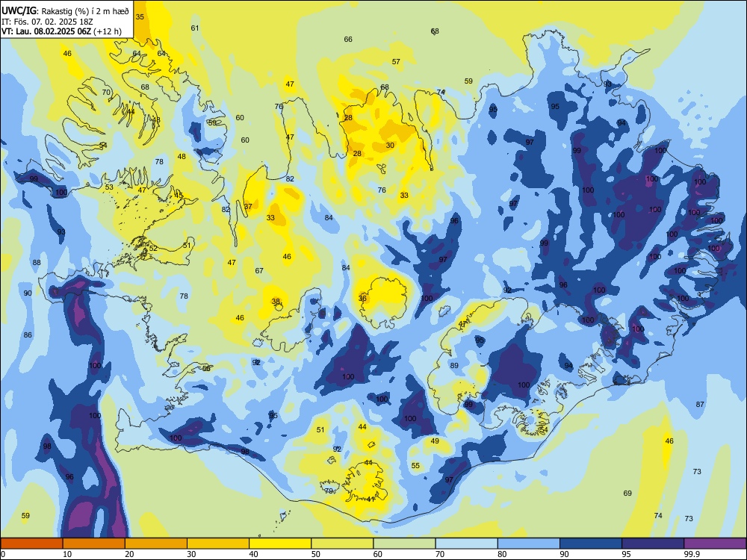The image size is (747, 560).
Task: Select the value '36' beside the glacier outline
Action: [362, 299]
